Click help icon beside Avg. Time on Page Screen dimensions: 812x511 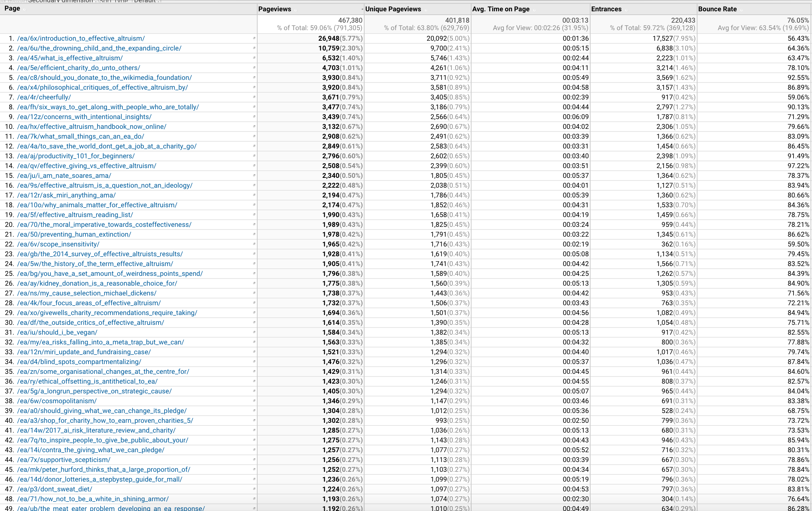[x=534, y=10]
